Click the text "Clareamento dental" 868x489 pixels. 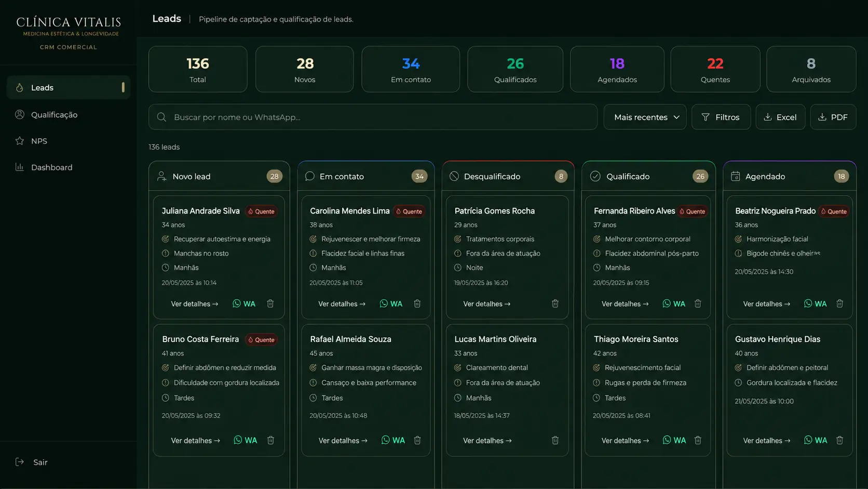(x=497, y=367)
